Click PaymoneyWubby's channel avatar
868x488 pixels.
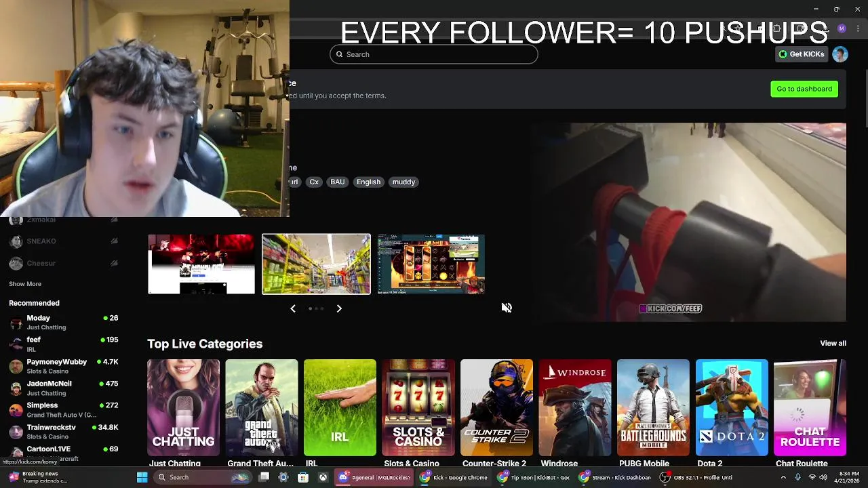(x=16, y=367)
